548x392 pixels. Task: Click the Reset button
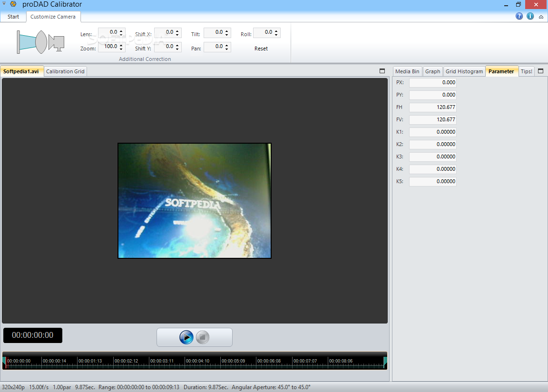point(261,49)
